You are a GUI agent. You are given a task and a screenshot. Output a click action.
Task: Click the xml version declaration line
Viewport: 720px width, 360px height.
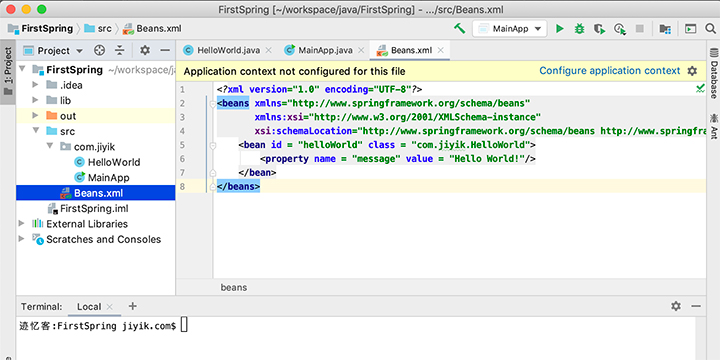click(320, 89)
